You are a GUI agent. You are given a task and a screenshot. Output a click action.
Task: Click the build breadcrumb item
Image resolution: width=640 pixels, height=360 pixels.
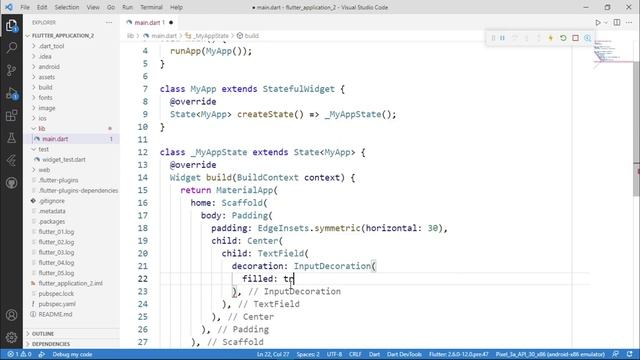(248, 36)
